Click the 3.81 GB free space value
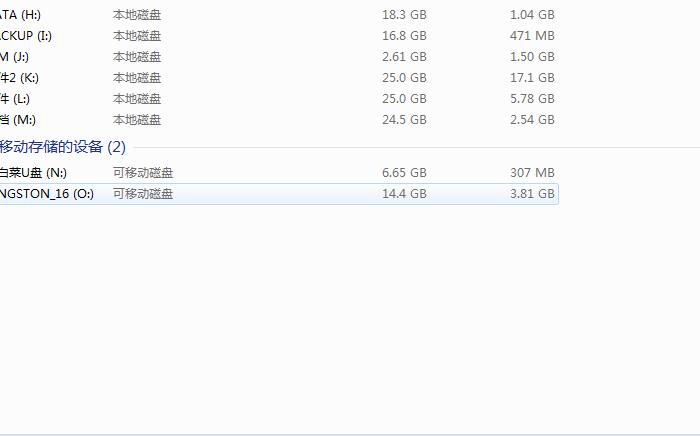700x436 pixels. (x=532, y=194)
